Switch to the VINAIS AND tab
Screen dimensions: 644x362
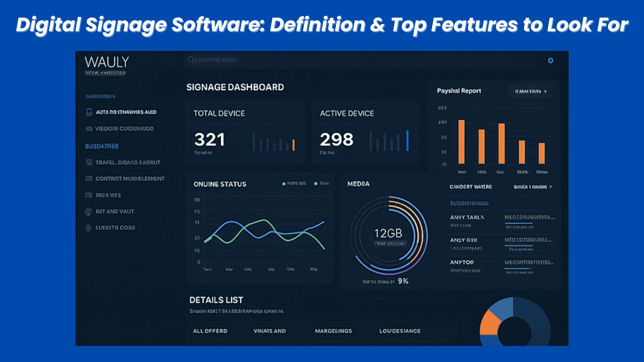click(269, 331)
